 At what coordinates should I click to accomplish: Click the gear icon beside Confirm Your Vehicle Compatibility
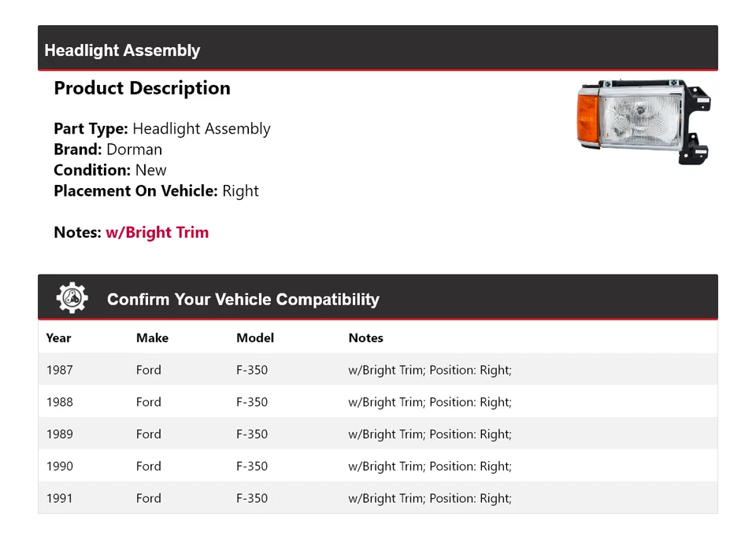point(72,298)
